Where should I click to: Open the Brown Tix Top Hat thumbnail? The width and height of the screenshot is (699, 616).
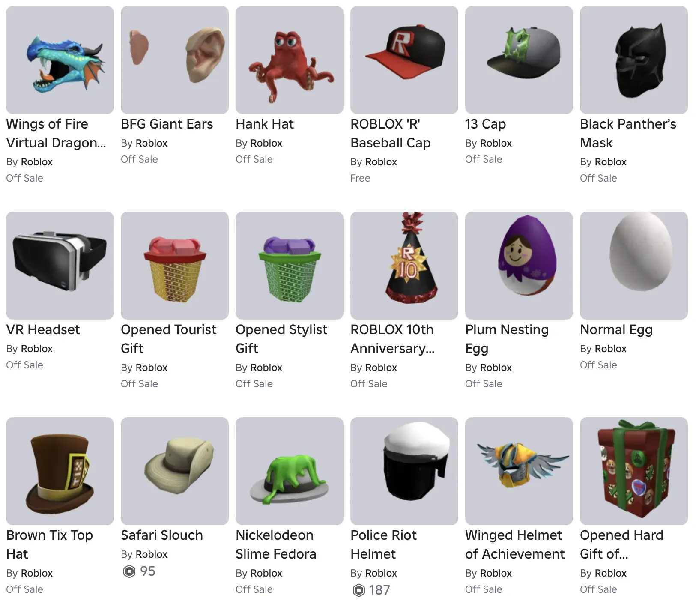pos(60,471)
